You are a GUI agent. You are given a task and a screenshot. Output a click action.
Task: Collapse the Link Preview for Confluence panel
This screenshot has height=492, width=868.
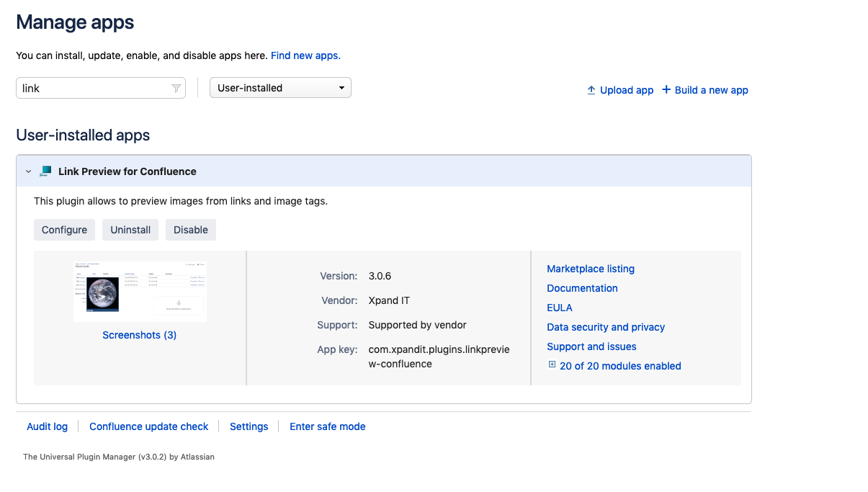point(28,171)
